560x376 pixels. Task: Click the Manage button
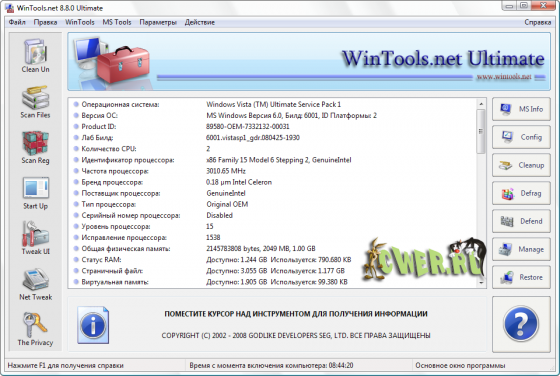click(x=521, y=249)
